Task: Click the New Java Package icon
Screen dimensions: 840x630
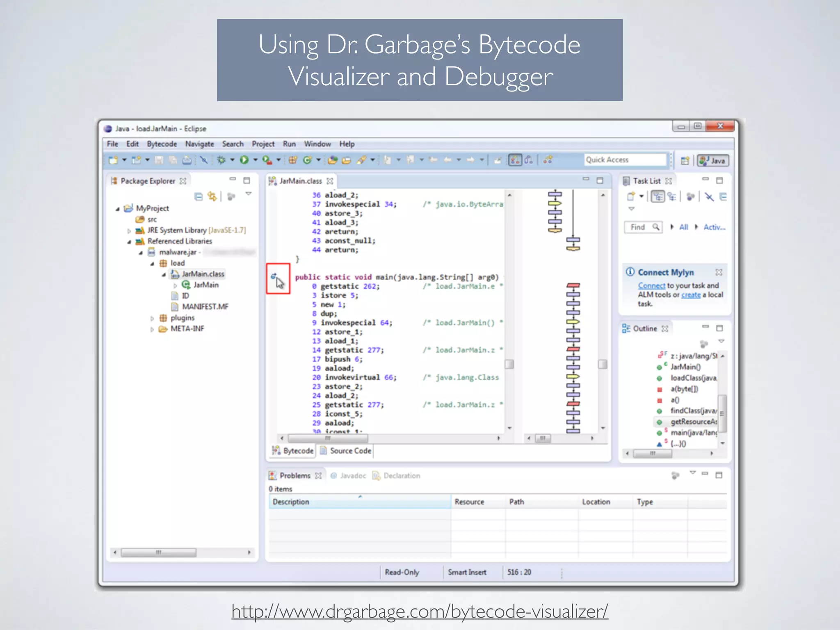Action: point(292,160)
